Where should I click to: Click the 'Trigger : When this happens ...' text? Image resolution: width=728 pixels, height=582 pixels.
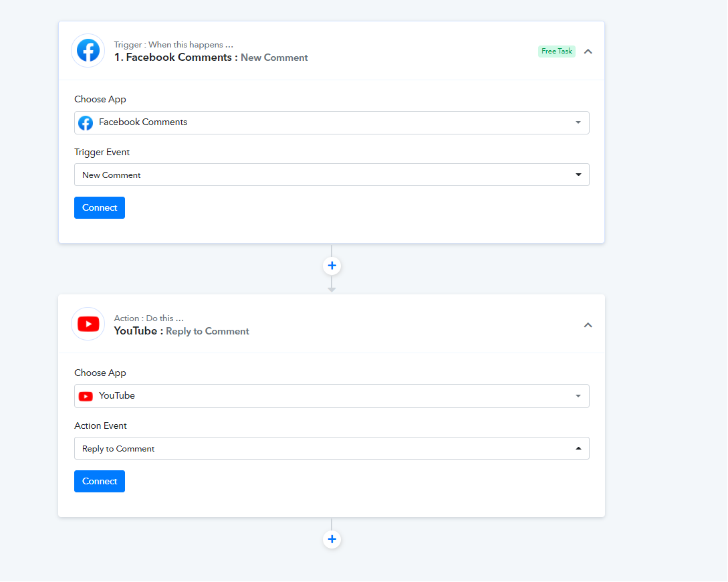point(174,45)
